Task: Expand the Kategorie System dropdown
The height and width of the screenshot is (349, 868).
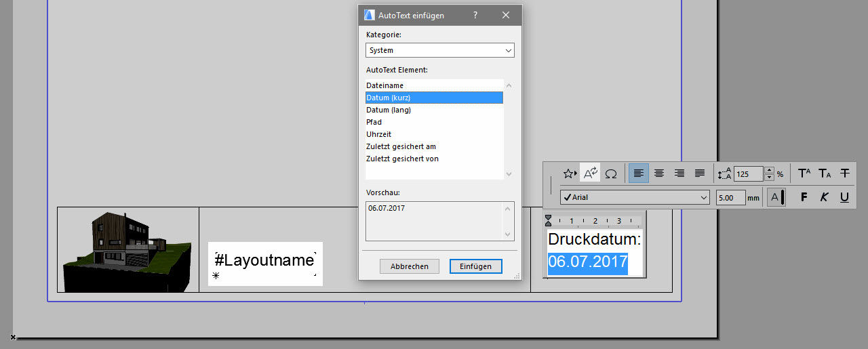Action: click(440, 50)
